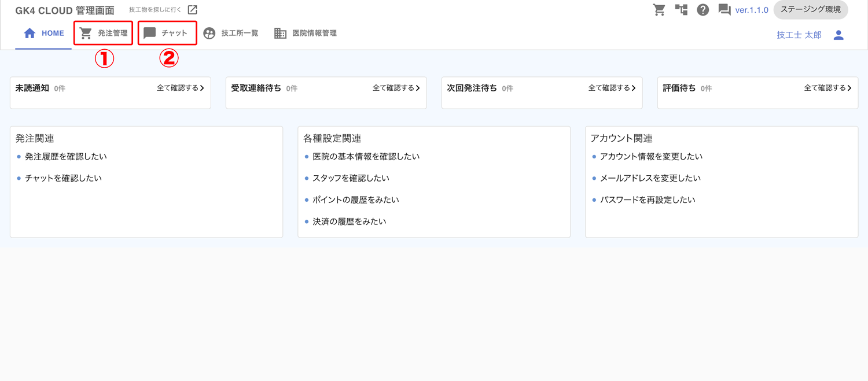Open the hierarchy tree icon in header
Screen dimensions: 868x381
[681, 10]
